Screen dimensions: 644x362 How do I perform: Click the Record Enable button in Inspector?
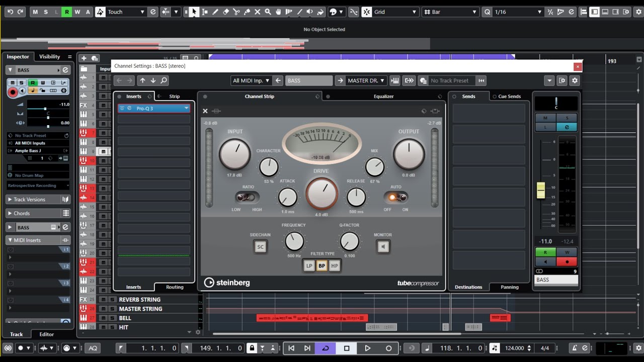tap(13, 92)
